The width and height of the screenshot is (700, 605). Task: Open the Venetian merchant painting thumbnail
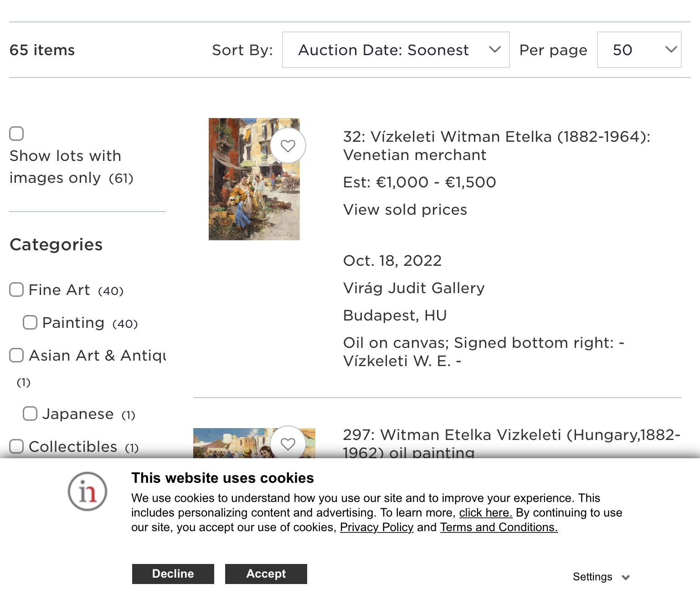[x=254, y=179]
